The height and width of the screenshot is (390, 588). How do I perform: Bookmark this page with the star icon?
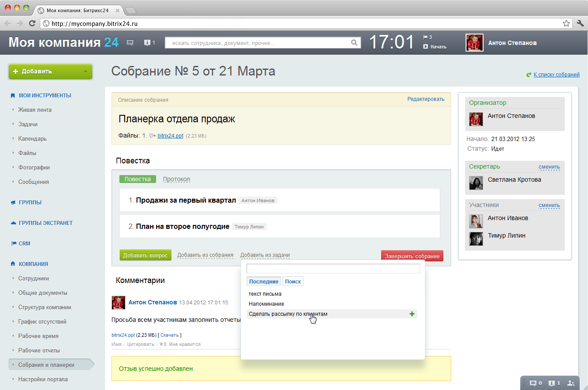click(x=566, y=24)
